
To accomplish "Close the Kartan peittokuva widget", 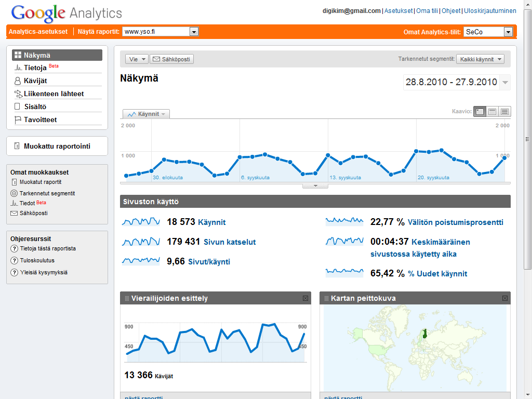I will coord(505,298).
